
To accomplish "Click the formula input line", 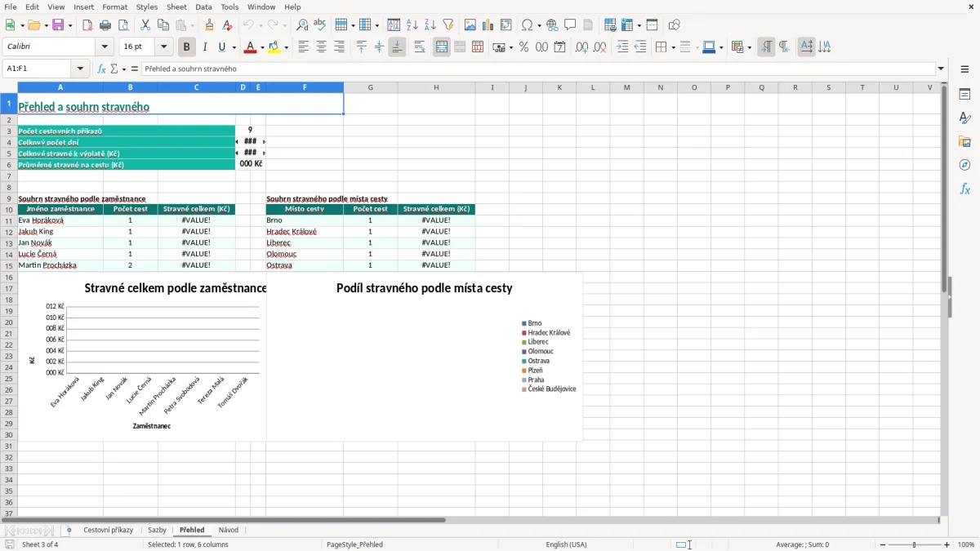I will tap(539, 69).
